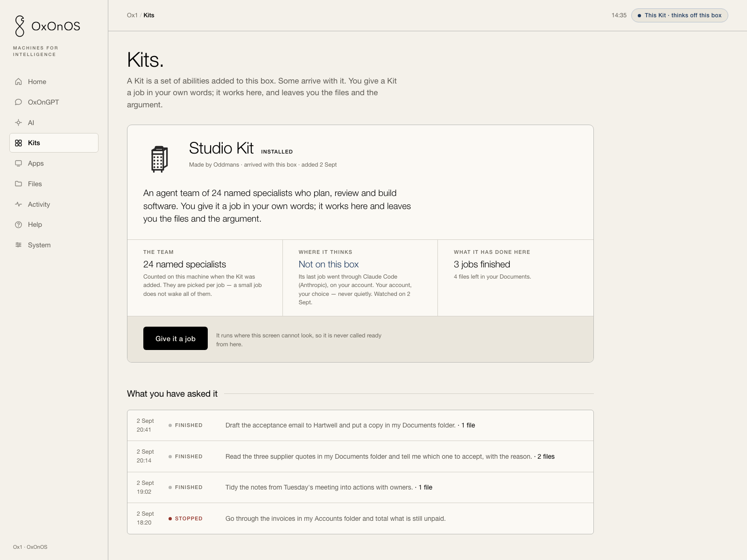Viewport: 747px width, 560px height.
Task: Click the Kits breadcrumb label
Action: coord(149,15)
